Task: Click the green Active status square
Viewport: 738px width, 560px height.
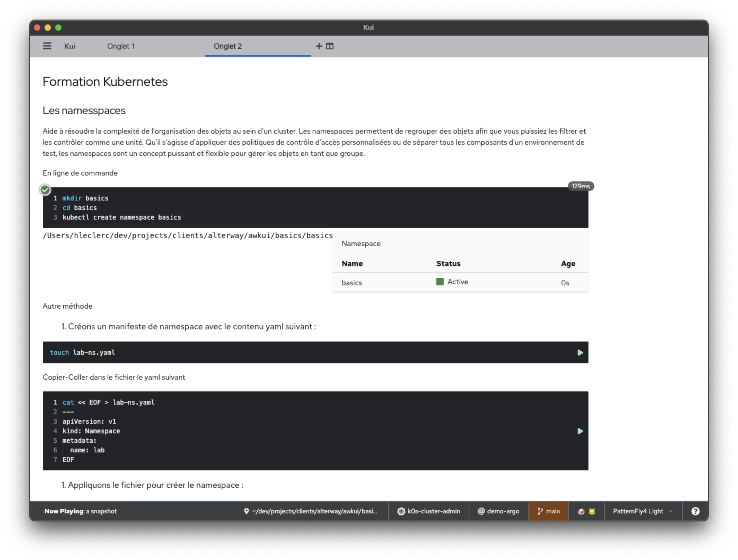Action: [440, 282]
